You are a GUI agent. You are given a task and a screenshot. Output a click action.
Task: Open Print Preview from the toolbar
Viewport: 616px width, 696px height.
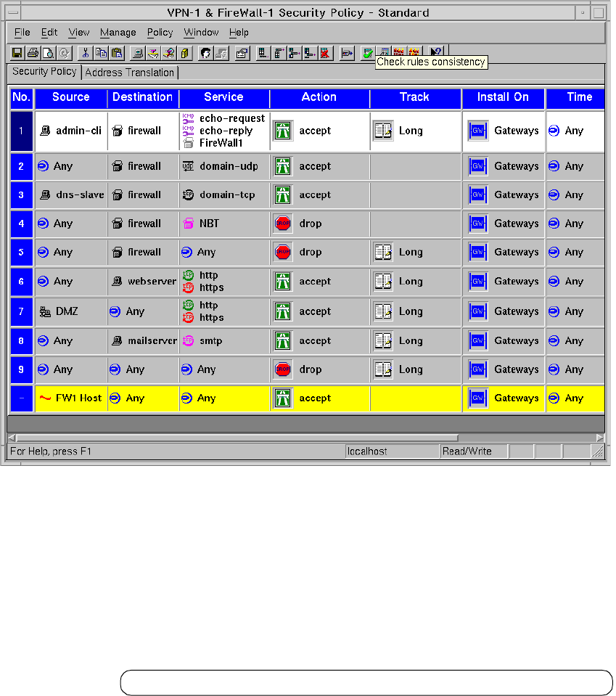point(49,53)
